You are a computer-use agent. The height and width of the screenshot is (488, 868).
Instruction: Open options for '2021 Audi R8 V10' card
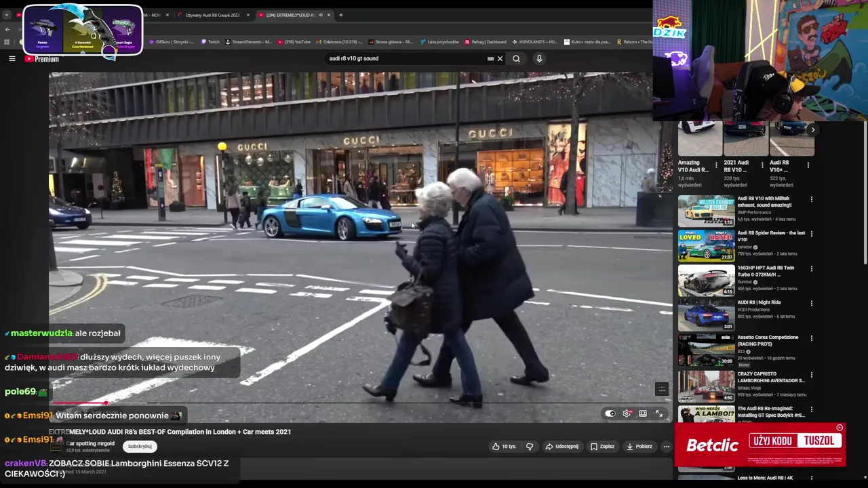coord(762,165)
